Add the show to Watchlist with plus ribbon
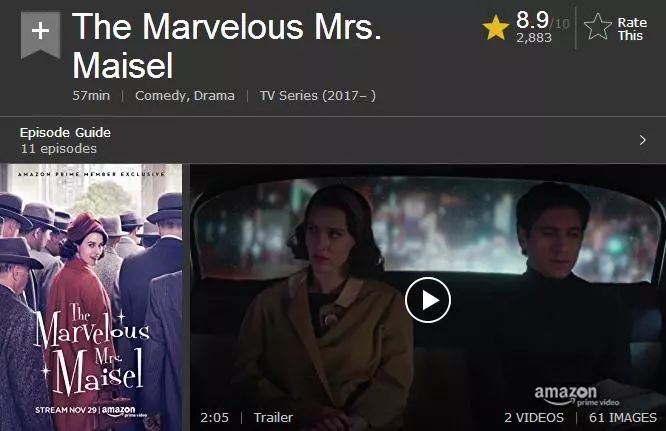666x431 pixels. point(40,34)
